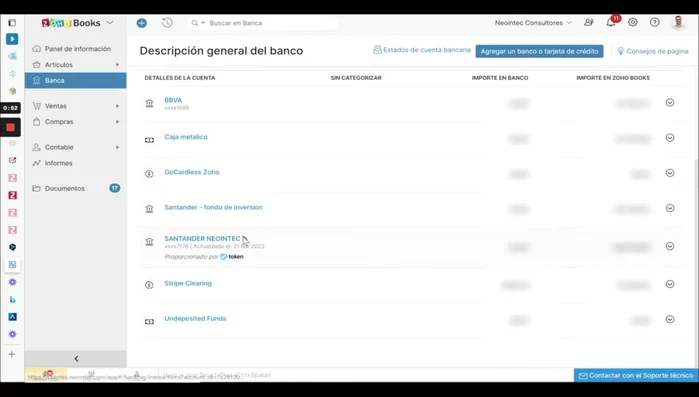Open Consejos de página link
699x397 pixels.
(x=653, y=51)
